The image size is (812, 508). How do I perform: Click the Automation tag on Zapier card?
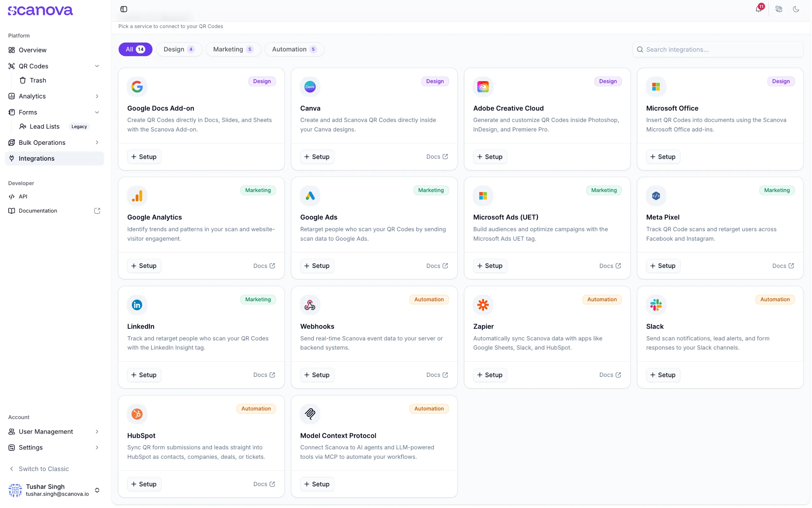[x=602, y=299]
